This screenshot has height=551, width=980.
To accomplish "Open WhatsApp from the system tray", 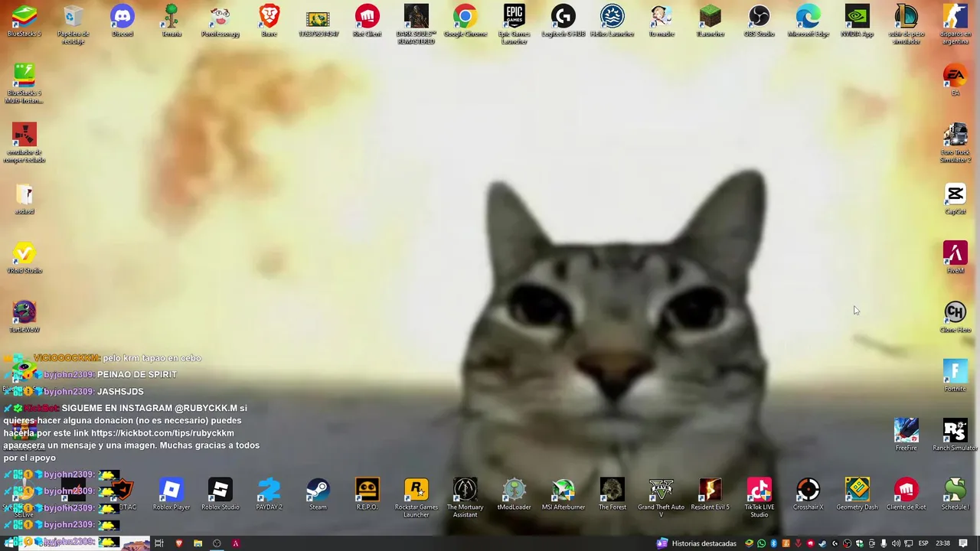I will pyautogui.click(x=761, y=543).
